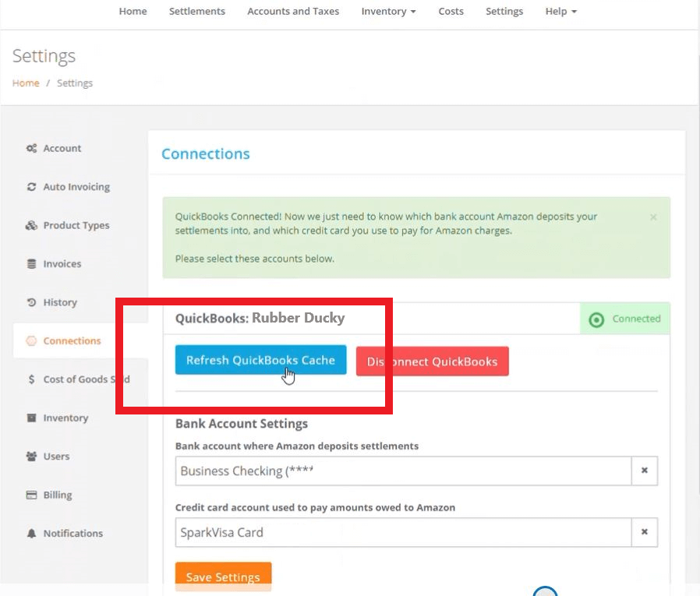Image resolution: width=700 pixels, height=596 pixels.
Task: Click the Bank Account Settings heading
Action: click(242, 423)
